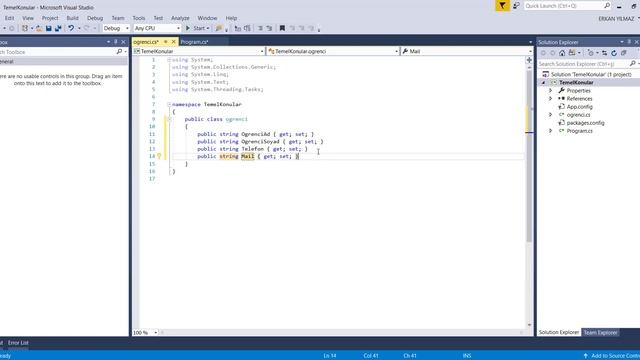Collapse the namespace TemelKonular code block
The image size is (640, 360).
click(169, 104)
